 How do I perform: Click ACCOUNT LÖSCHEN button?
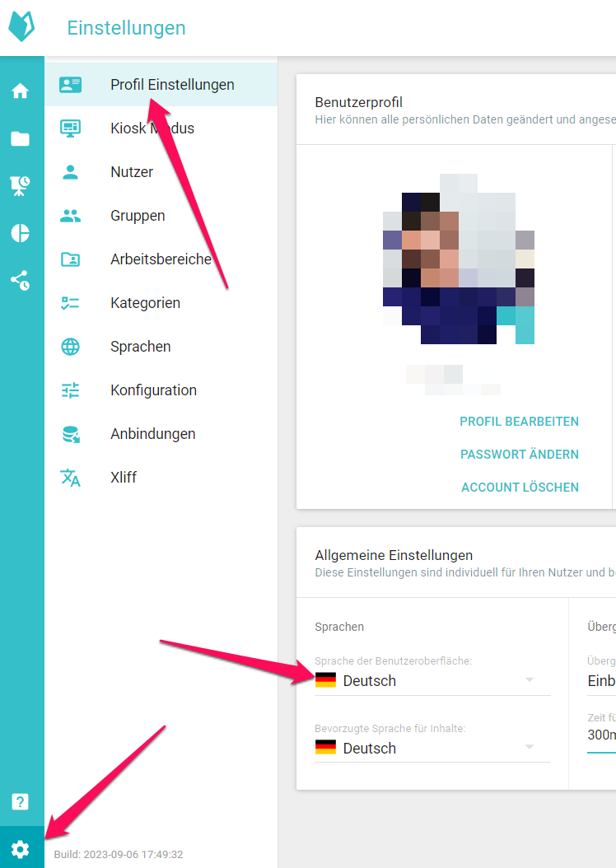(x=520, y=488)
